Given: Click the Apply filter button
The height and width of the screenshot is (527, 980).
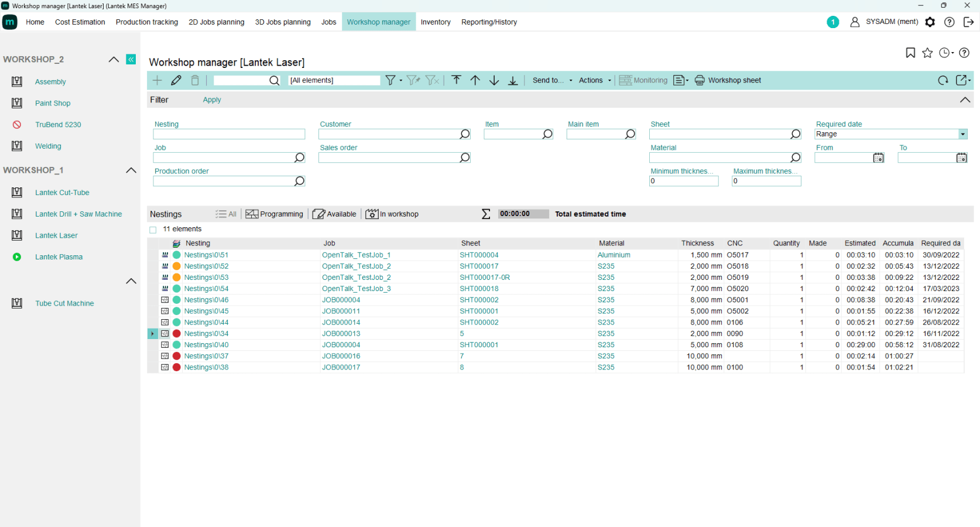Looking at the screenshot, I should click(212, 100).
